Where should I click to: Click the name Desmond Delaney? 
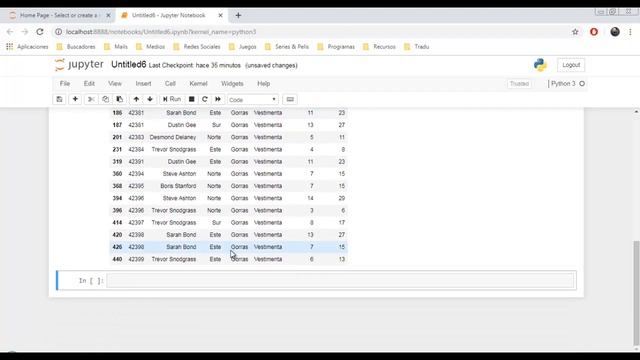tap(173, 137)
